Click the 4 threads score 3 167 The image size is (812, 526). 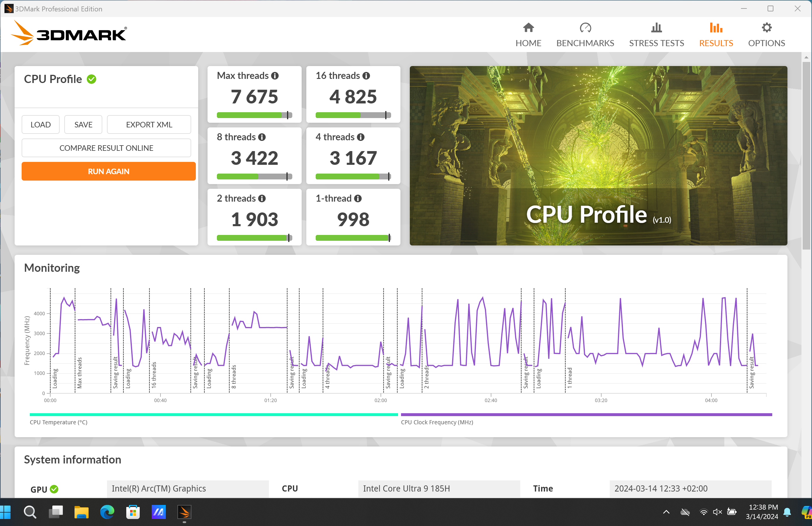tap(353, 158)
